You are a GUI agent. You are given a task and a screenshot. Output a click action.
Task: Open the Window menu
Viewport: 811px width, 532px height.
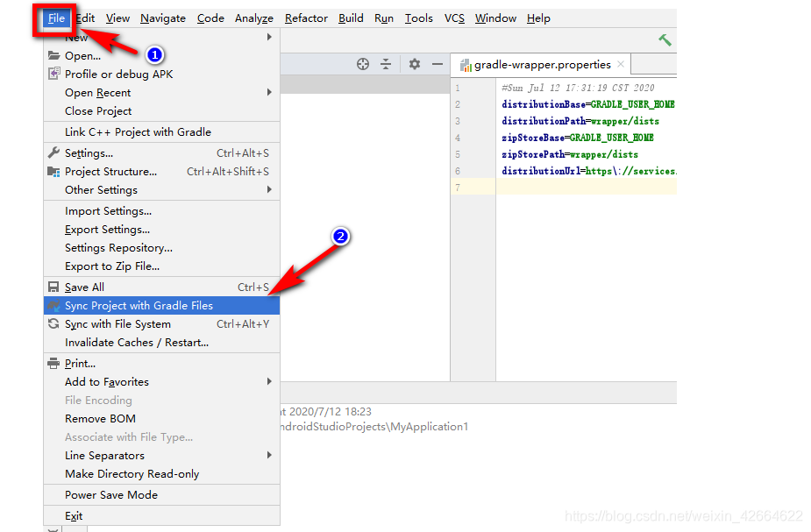[x=495, y=18]
